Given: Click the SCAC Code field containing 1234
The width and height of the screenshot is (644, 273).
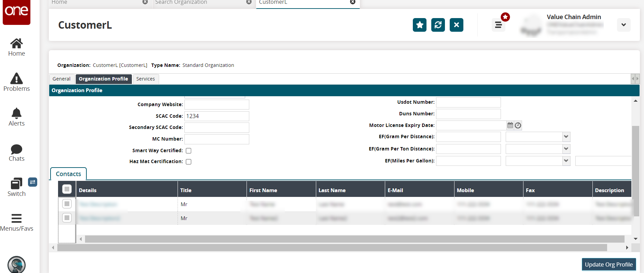Looking at the screenshot, I should 217,116.
